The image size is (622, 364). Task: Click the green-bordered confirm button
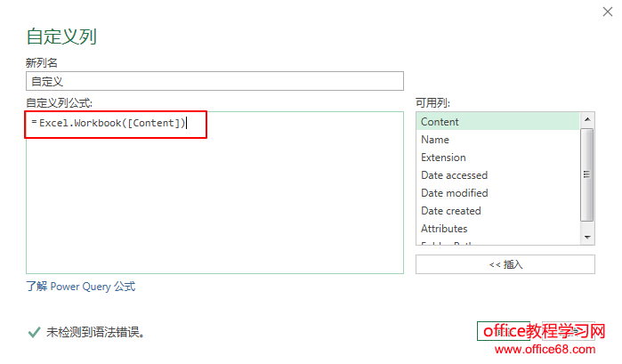[x=504, y=331]
